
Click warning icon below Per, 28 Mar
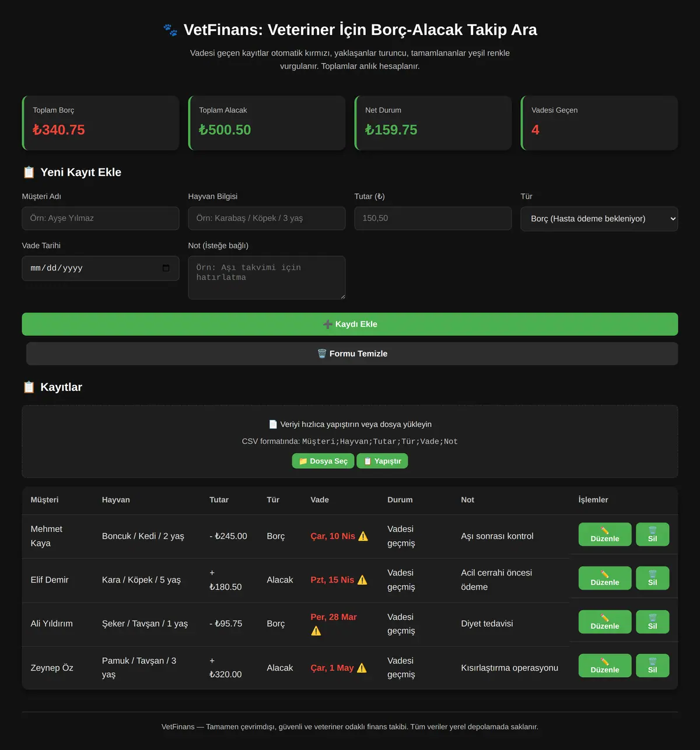(316, 630)
